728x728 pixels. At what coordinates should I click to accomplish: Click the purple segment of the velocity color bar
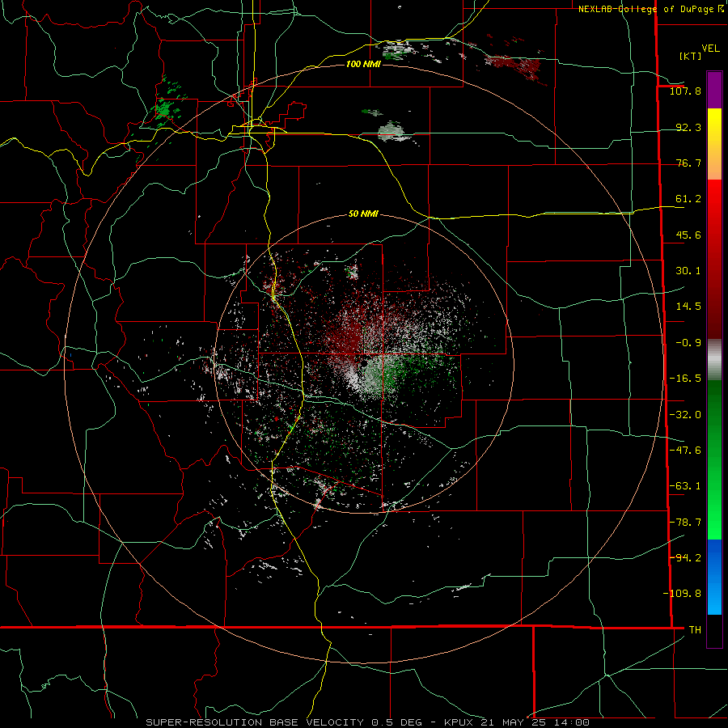click(x=714, y=90)
